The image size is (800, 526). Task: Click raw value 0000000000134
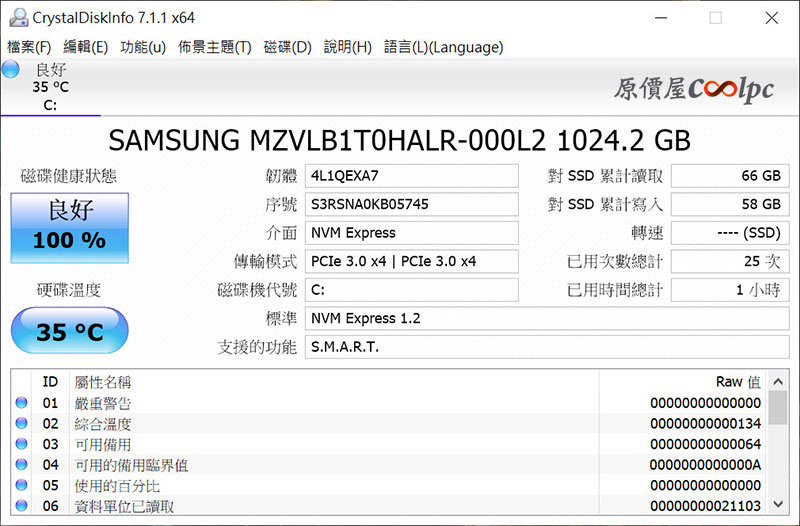706,423
